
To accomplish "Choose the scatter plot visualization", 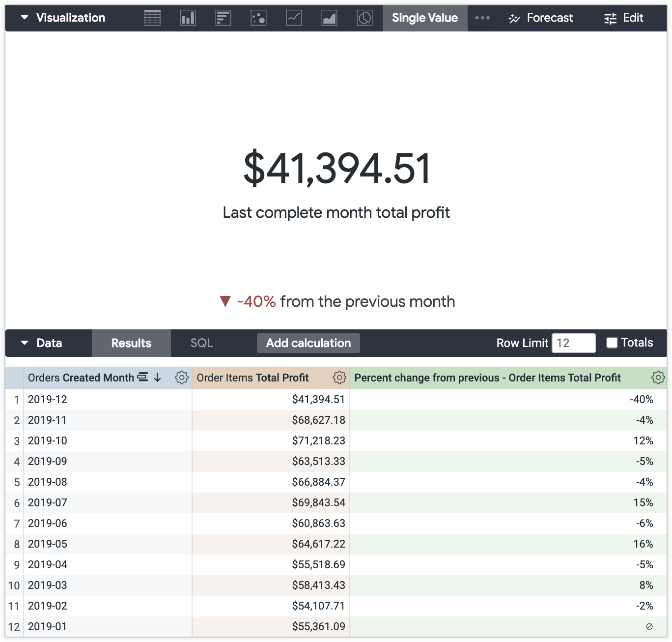I will [258, 18].
